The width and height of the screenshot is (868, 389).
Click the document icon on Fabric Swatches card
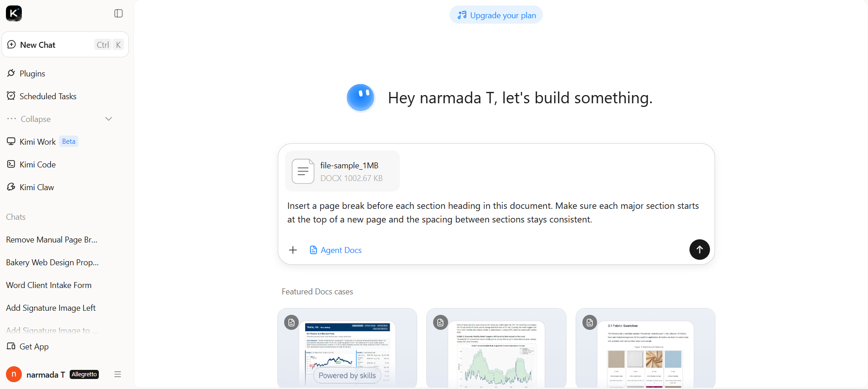[590, 323]
